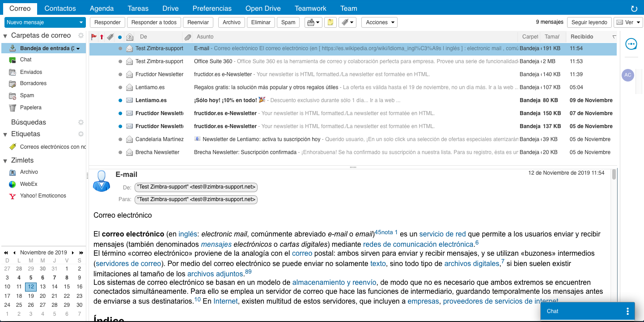Collapse the Zimlets section
This screenshot has width=644, height=322.
tap(5, 161)
